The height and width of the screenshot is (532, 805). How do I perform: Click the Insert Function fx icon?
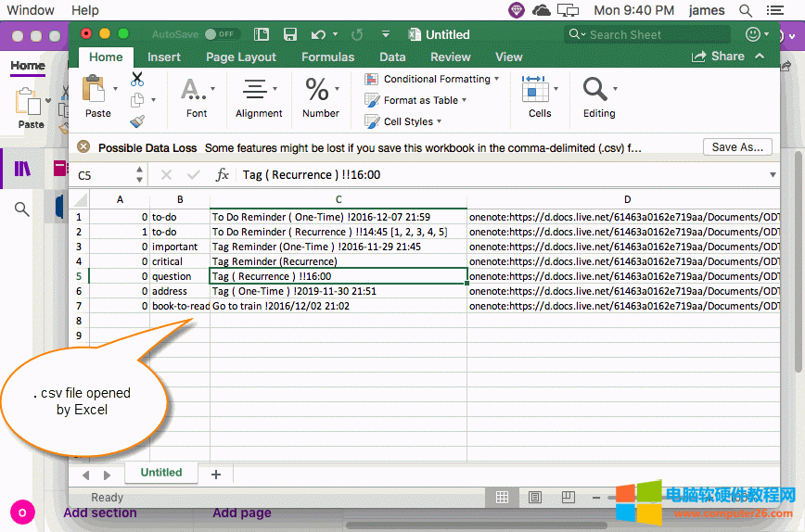(x=223, y=174)
